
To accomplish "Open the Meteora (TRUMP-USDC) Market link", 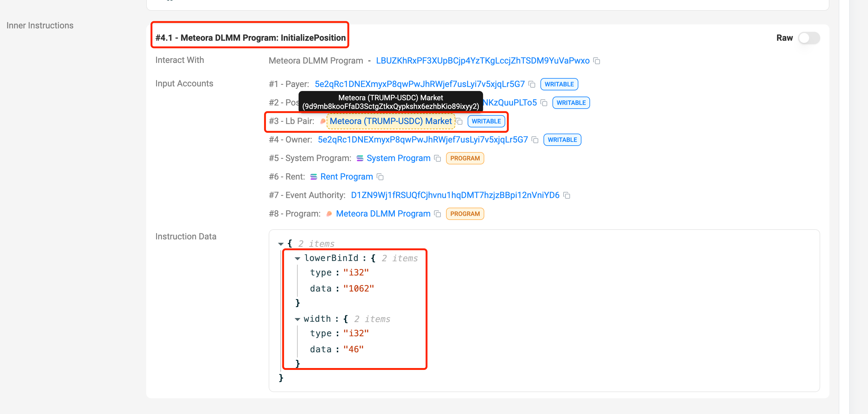I will (391, 121).
